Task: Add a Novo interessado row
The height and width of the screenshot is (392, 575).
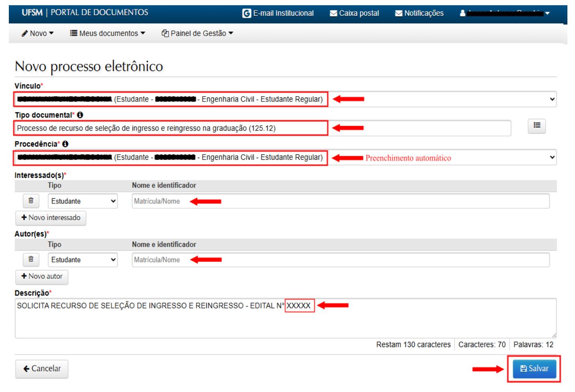Action: pyautogui.click(x=51, y=218)
